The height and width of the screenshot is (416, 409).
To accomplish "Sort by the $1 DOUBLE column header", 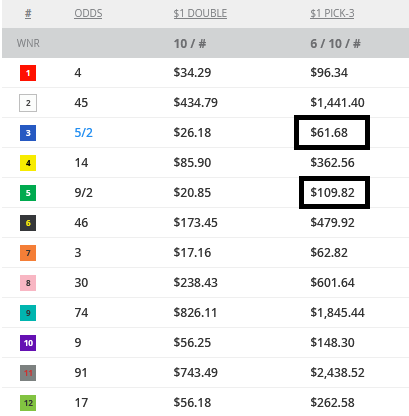I will click(x=200, y=13).
